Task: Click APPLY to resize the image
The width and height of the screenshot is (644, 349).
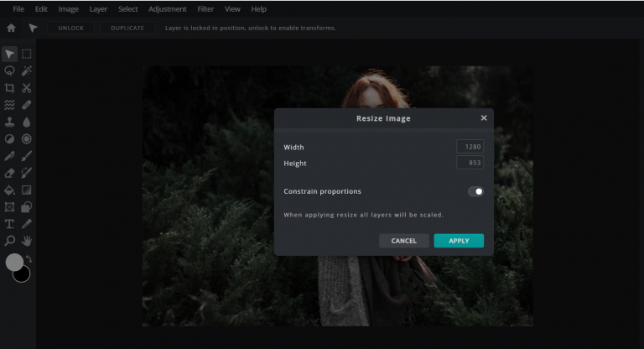Action: click(x=459, y=241)
